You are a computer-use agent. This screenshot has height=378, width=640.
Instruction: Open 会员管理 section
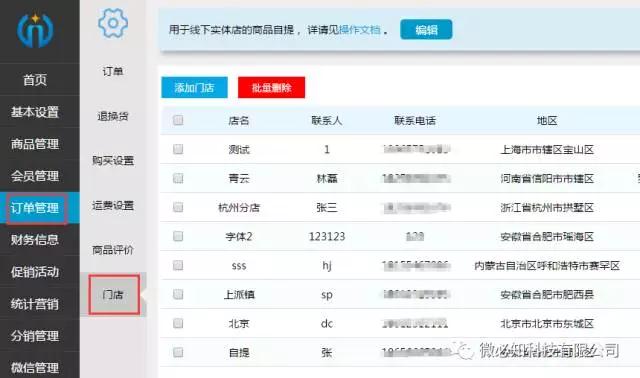click(x=35, y=176)
